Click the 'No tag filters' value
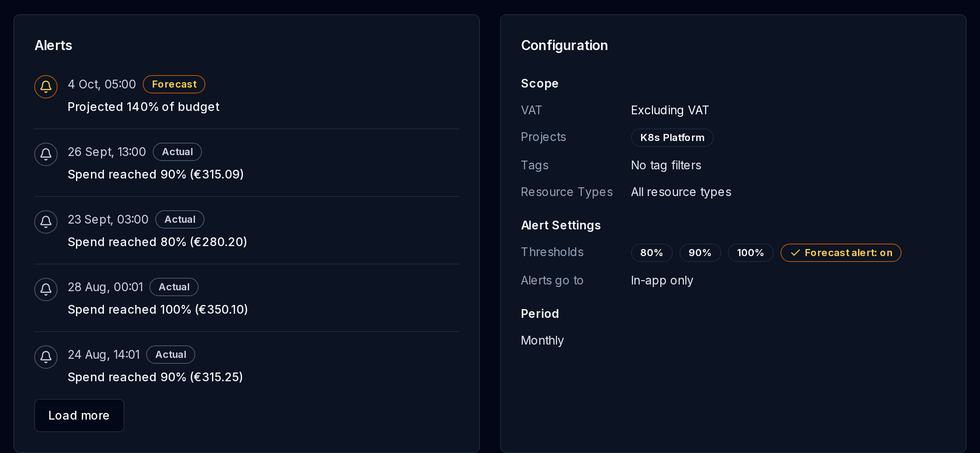980x453 pixels. click(x=666, y=165)
